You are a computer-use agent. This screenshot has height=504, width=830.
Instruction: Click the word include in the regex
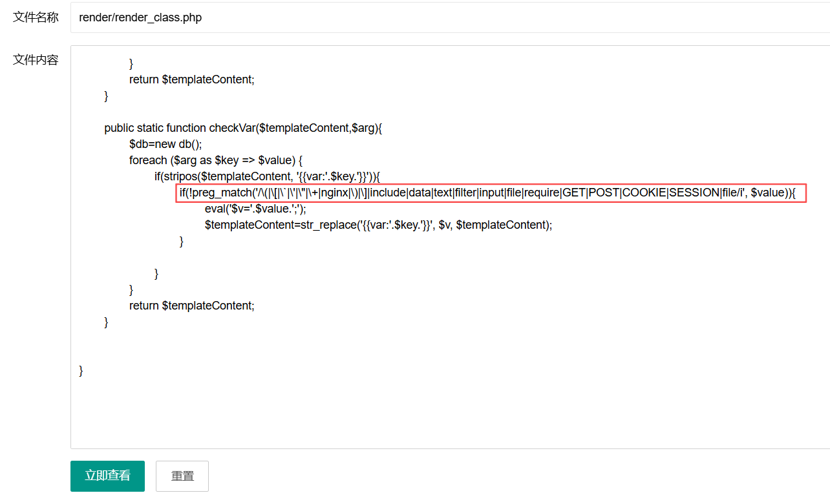387,193
